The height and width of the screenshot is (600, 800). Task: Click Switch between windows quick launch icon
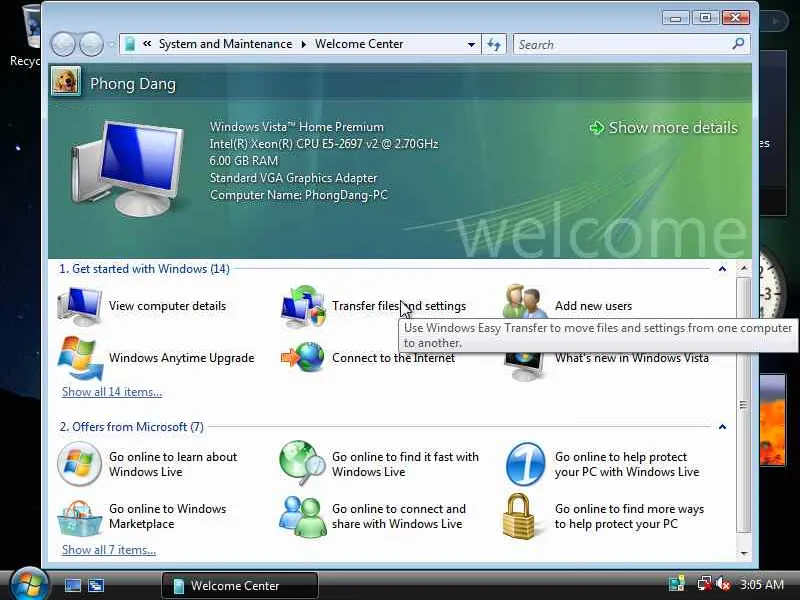(96, 585)
